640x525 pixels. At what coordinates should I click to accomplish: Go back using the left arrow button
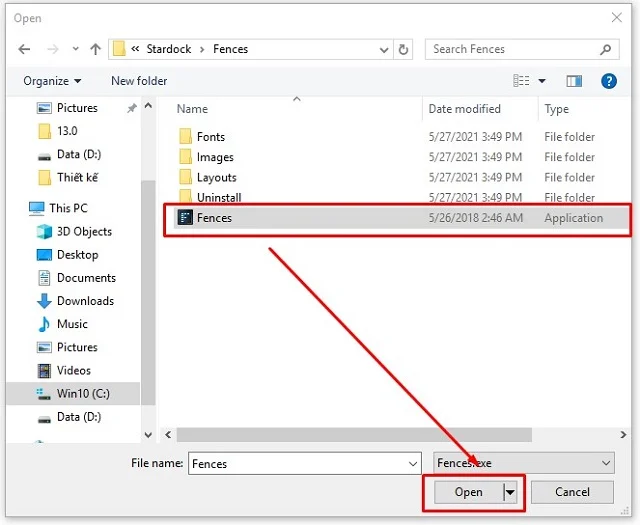(x=24, y=49)
